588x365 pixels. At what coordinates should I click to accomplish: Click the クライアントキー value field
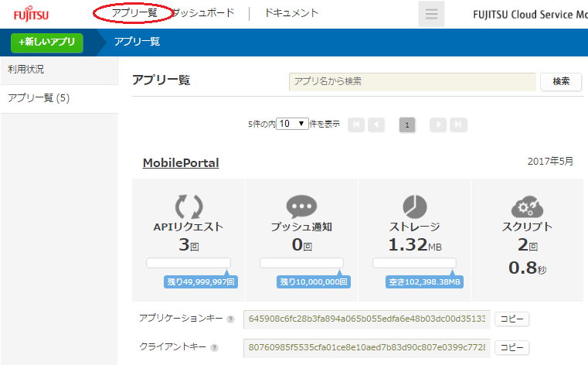click(367, 348)
